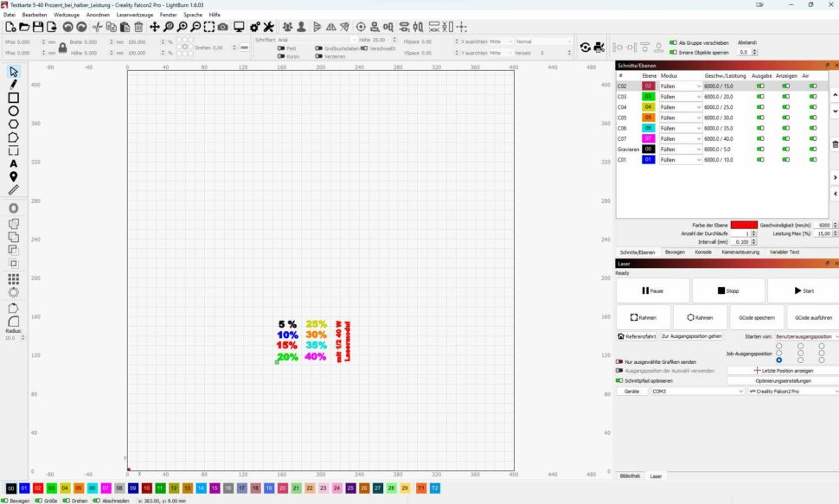Open the Schriftart Arial font dropdown
The image size is (839, 504).
[x=317, y=40]
